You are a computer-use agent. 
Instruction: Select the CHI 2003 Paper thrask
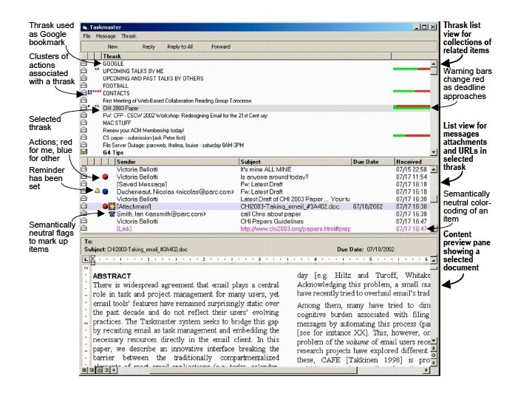click(120, 108)
